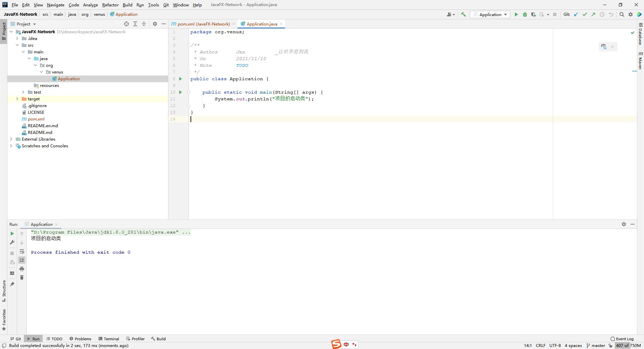Open the TODO tool window
This screenshot has height=349, width=644.
click(x=54, y=339)
